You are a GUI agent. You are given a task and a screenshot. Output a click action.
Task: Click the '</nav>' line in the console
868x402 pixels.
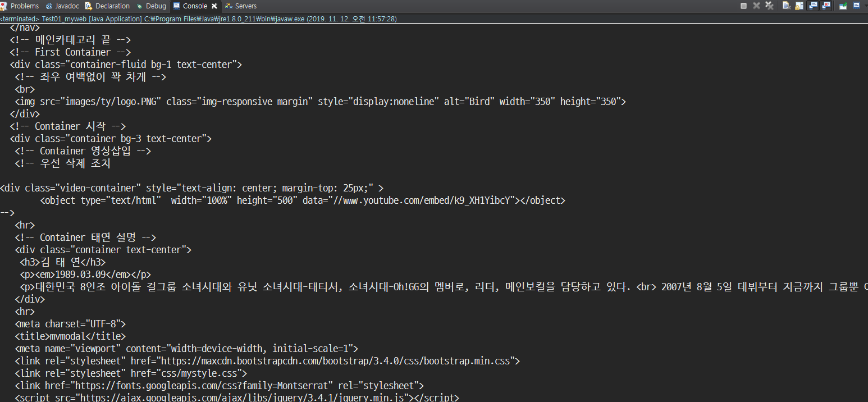[24, 28]
